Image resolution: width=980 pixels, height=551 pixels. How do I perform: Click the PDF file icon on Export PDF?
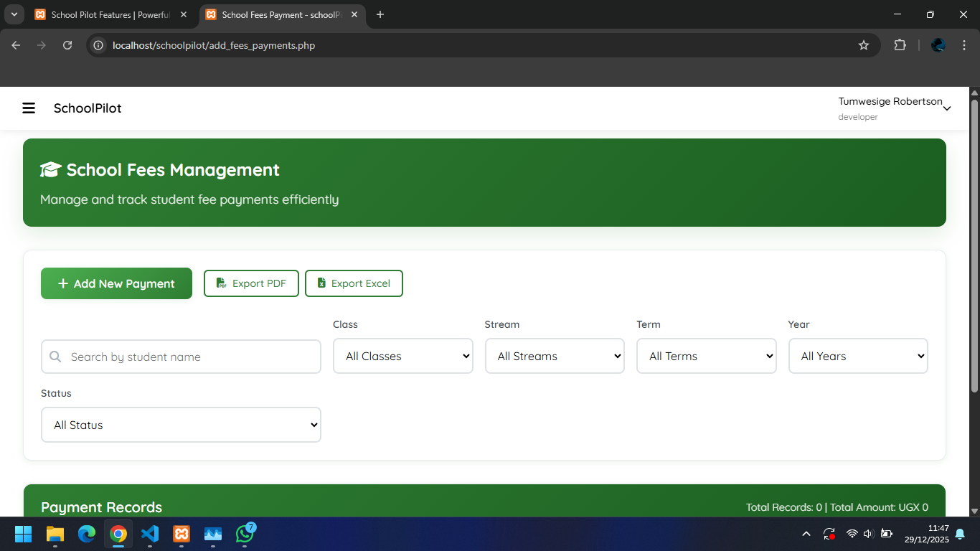click(221, 283)
